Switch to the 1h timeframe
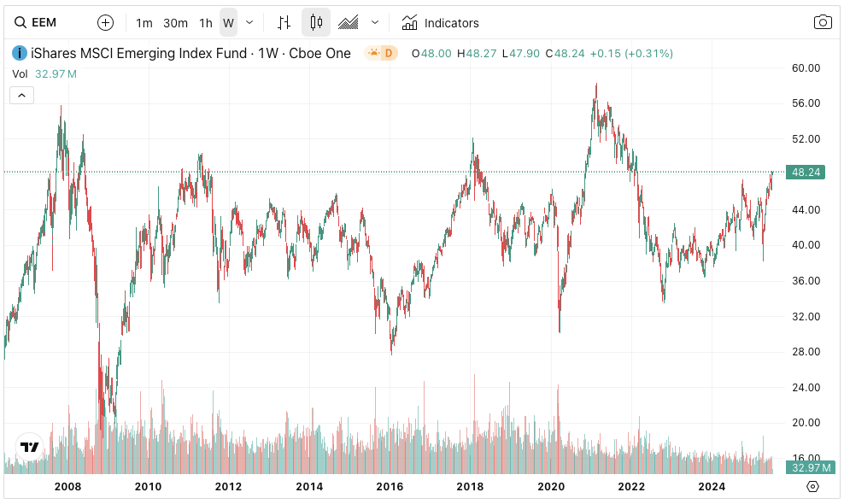 click(205, 23)
